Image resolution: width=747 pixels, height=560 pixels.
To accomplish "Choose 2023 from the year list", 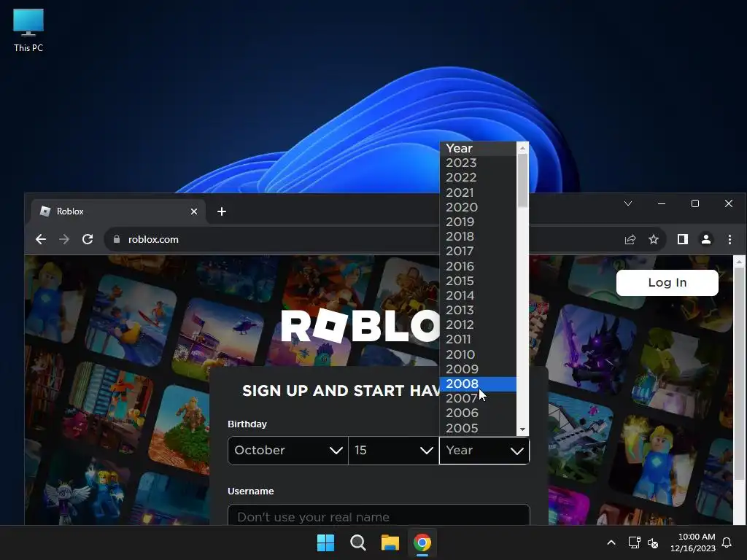I will pyautogui.click(x=478, y=163).
